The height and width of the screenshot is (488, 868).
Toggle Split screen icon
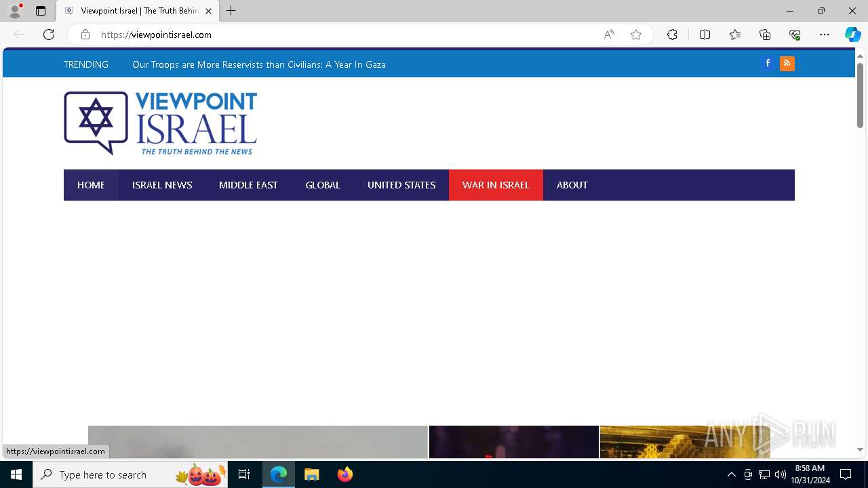point(705,35)
